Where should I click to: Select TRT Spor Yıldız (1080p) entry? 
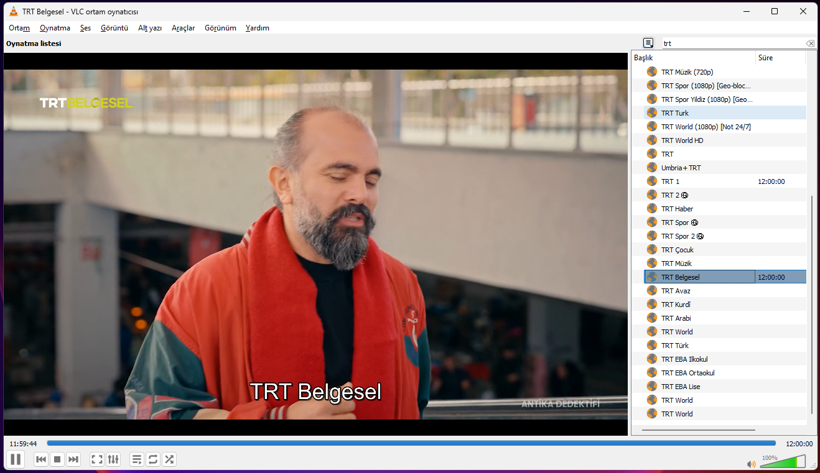725,99
